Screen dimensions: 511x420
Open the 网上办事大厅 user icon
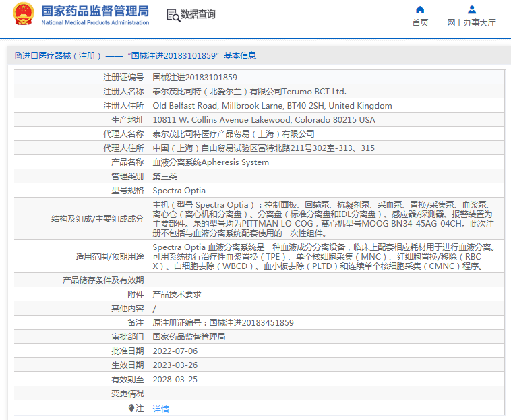(x=472, y=9)
